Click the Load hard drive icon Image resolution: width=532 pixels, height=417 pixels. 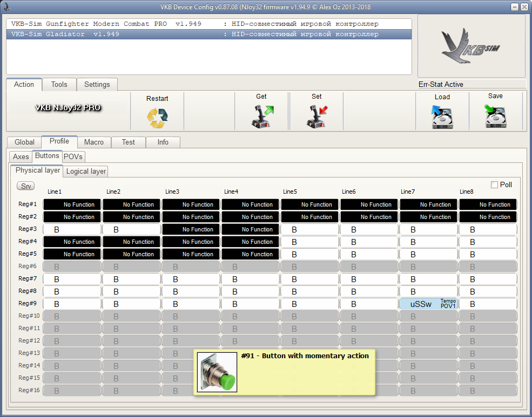pos(442,117)
